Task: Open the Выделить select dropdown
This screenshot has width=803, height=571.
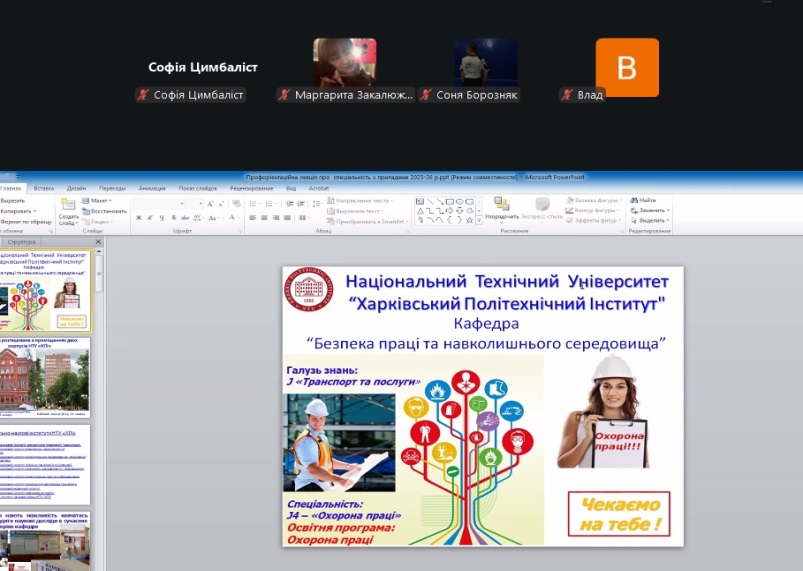Action: pyautogui.click(x=650, y=221)
